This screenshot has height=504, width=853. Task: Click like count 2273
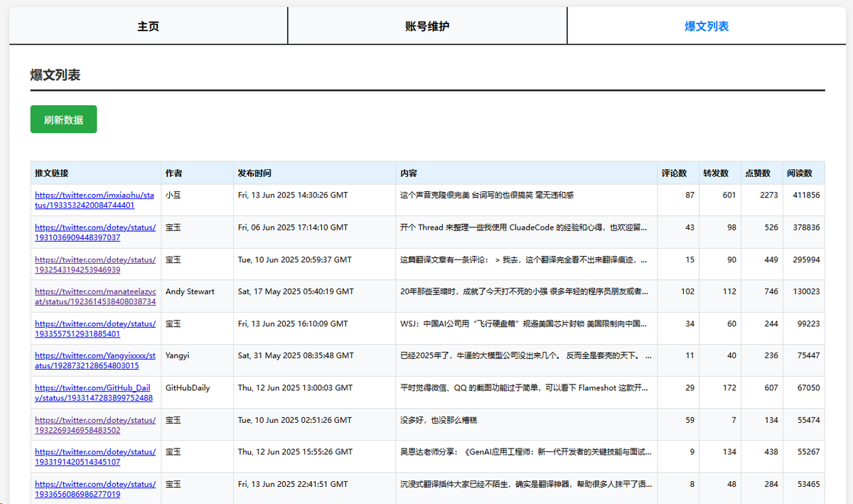(x=769, y=195)
